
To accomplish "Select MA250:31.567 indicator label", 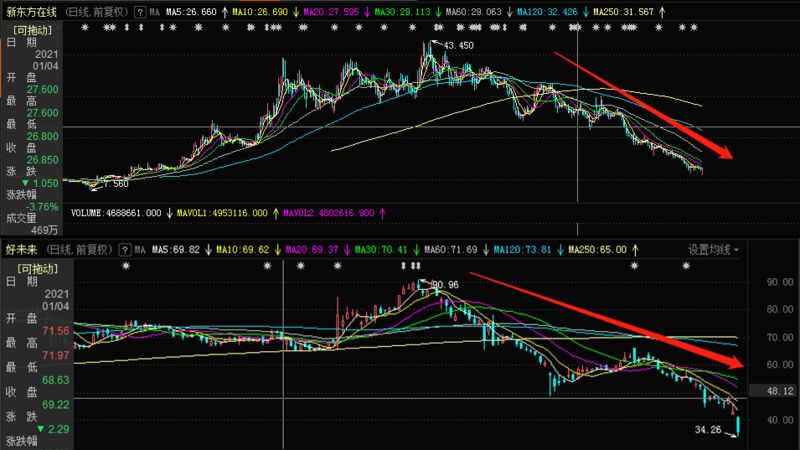I will point(623,12).
